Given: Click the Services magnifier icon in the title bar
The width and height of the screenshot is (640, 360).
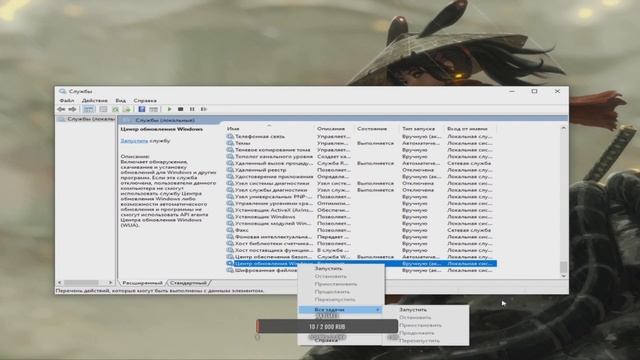Looking at the screenshot, I should [62, 91].
